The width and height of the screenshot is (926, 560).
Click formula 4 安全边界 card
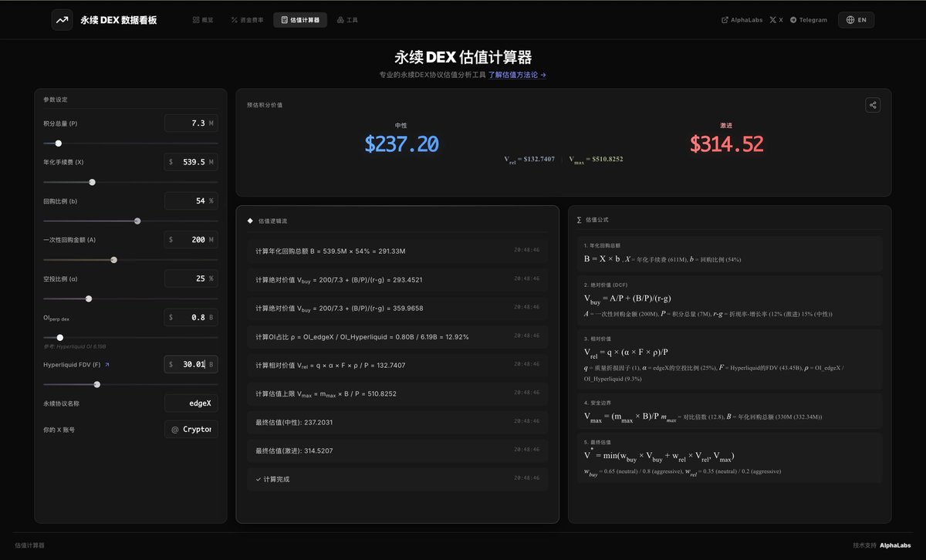coord(729,410)
